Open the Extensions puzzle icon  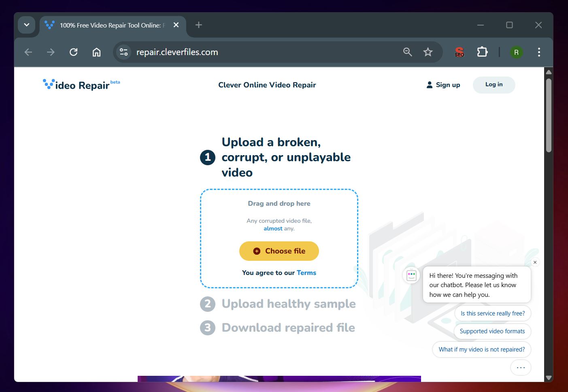[x=482, y=52]
